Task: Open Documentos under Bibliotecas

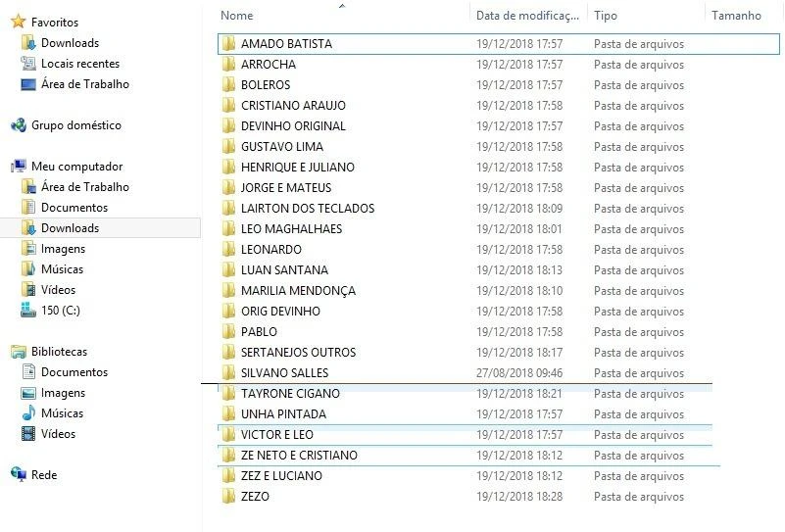Action: [65, 372]
